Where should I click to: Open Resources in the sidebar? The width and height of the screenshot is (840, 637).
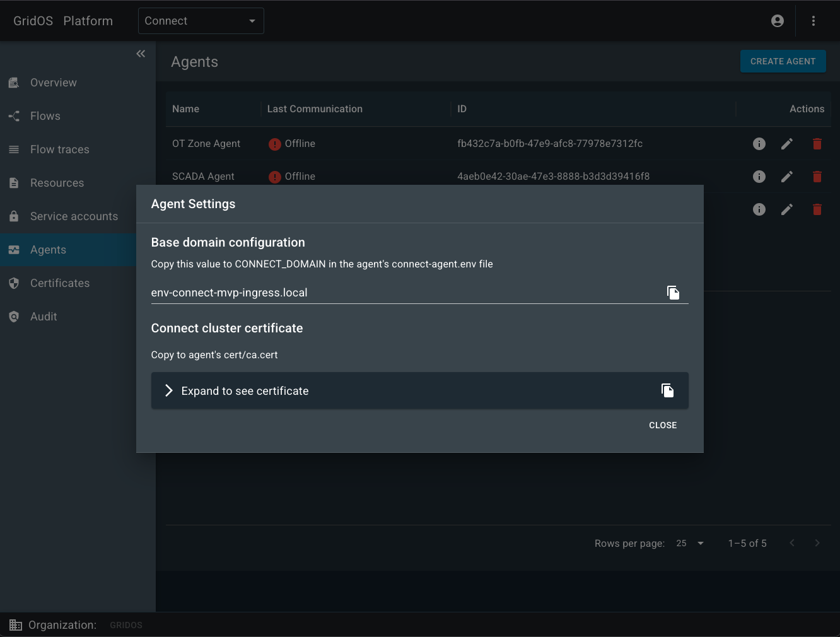57,183
